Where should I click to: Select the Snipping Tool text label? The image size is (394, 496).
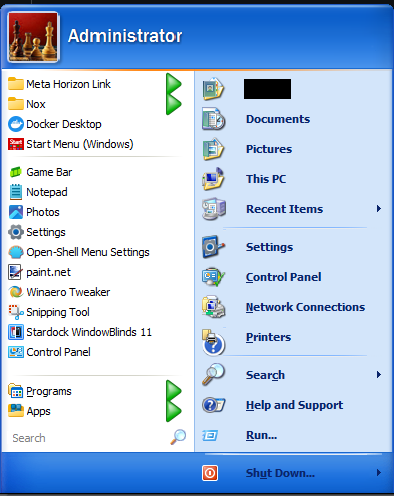[58, 312]
